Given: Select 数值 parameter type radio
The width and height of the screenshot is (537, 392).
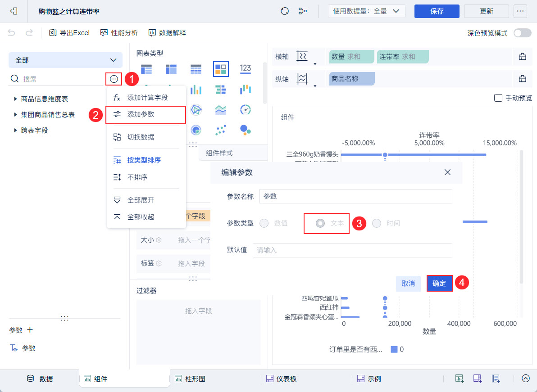Looking at the screenshot, I should point(264,223).
